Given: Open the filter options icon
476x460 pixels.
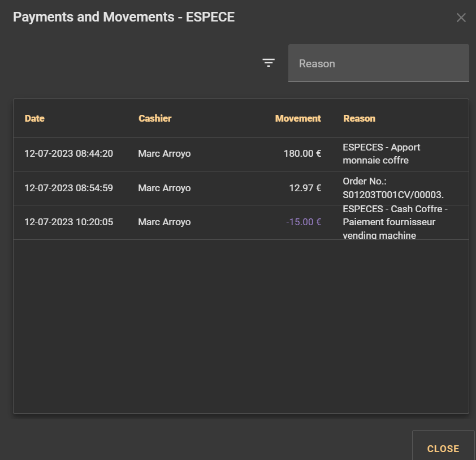Looking at the screenshot, I should coord(269,63).
